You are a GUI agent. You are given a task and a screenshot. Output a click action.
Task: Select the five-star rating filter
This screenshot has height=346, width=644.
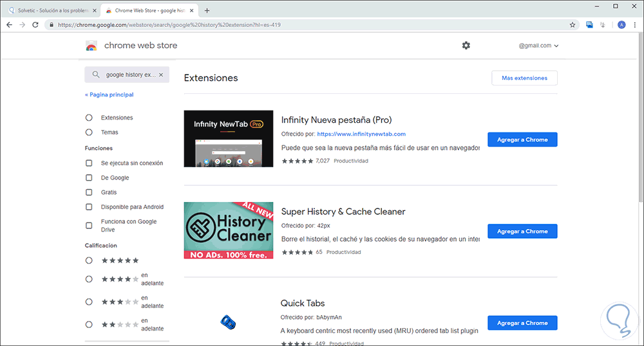click(x=89, y=260)
